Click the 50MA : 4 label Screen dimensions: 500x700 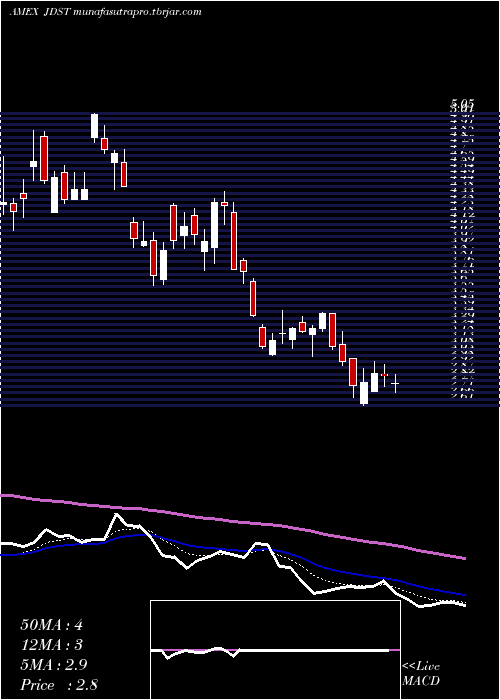coord(52,625)
